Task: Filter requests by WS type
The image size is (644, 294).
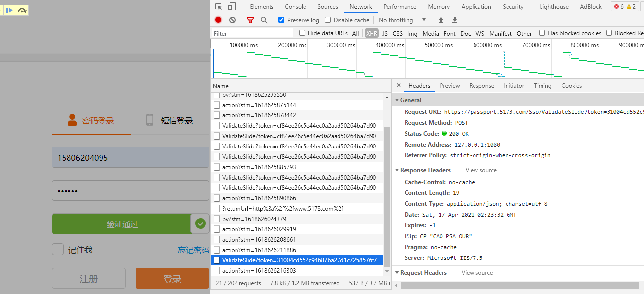Action: click(x=480, y=33)
